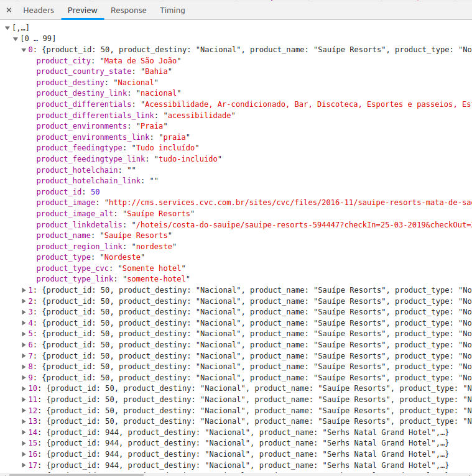Select product_country_state value "Bahia"

156,71
